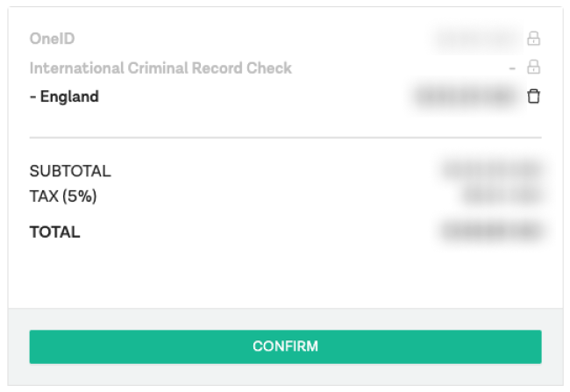Click the divider line above SUBTOTAL
Image resolution: width=570 pixels, height=392 pixels.
coord(285,138)
